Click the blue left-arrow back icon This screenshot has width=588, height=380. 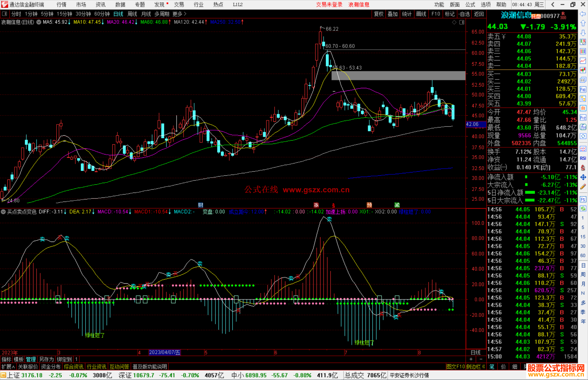[x=583, y=14]
